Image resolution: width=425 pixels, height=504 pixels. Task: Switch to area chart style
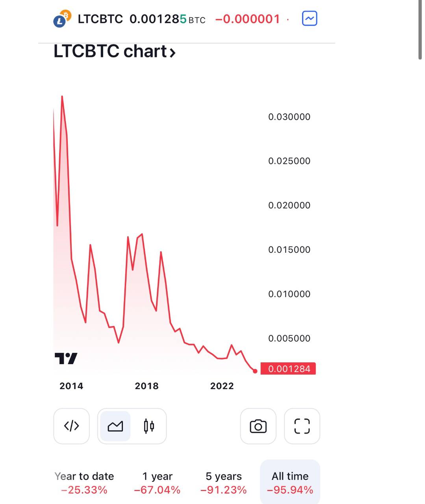pyautogui.click(x=115, y=426)
